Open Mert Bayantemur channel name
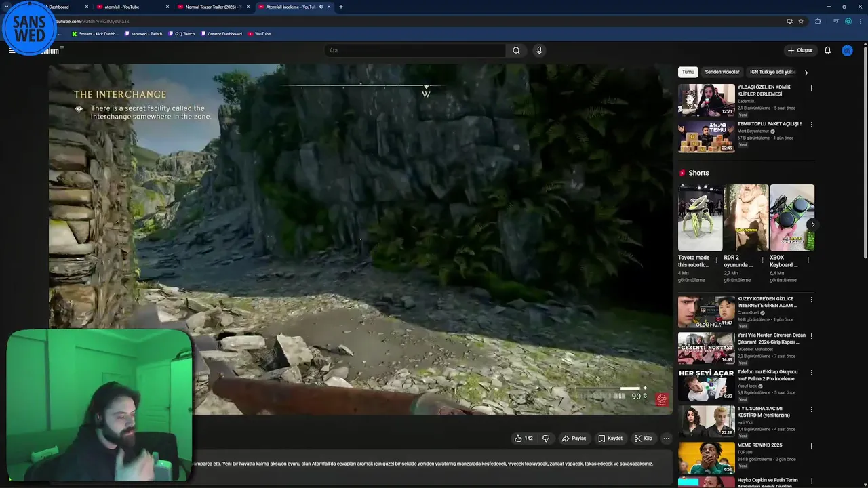This screenshot has width=868, height=488. click(753, 131)
